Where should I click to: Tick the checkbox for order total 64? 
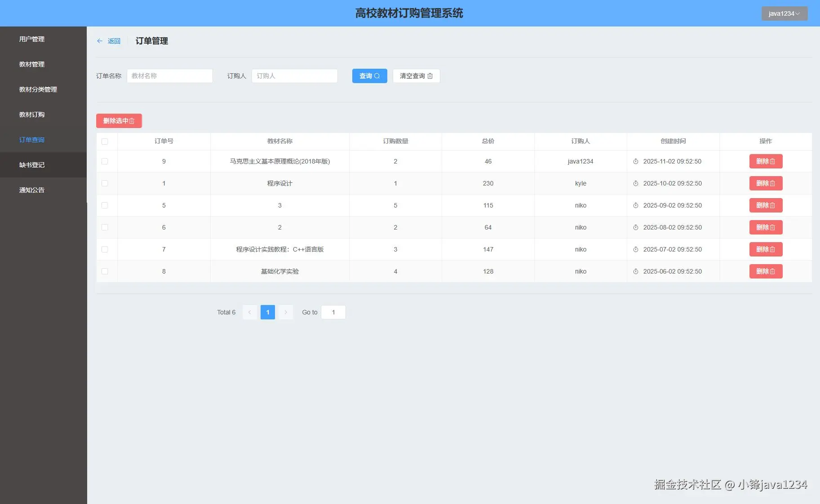(x=105, y=227)
